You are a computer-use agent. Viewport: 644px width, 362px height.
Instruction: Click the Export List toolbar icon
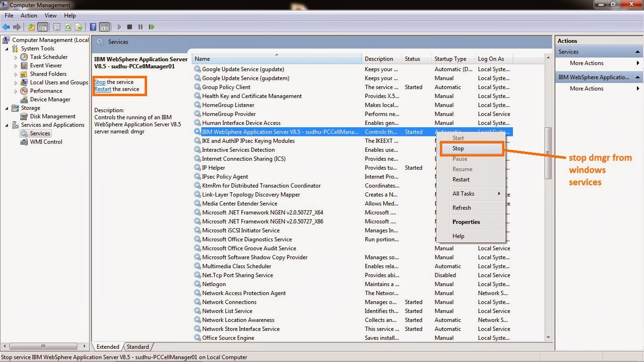(x=79, y=27)
